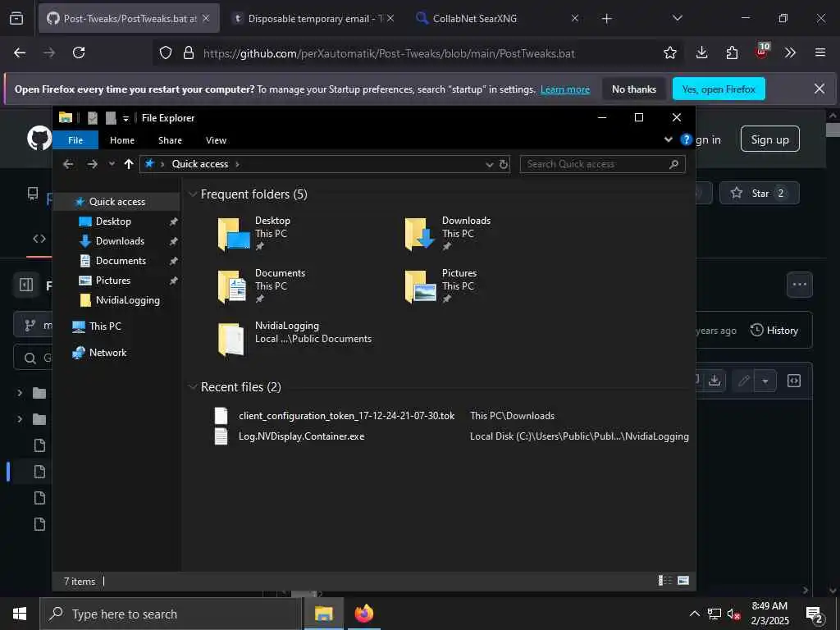The width and height of the screenshot is (840, 630).
Task: Click the No thanks button
Action: click(634, 89)
